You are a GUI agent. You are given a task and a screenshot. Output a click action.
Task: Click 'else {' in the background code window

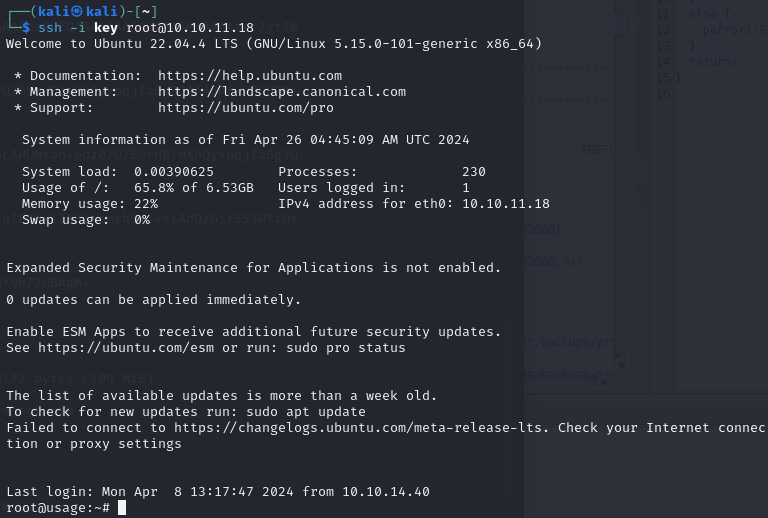tap(709, 14)
